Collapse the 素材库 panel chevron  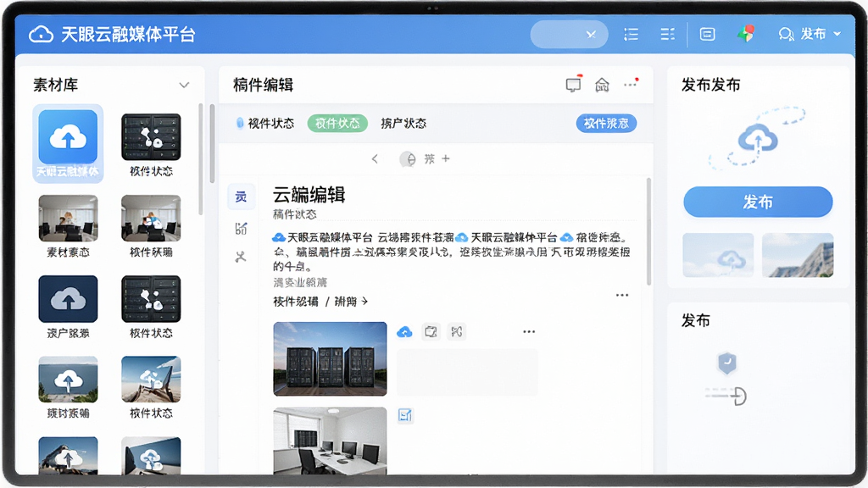click(x=184, y=86)
